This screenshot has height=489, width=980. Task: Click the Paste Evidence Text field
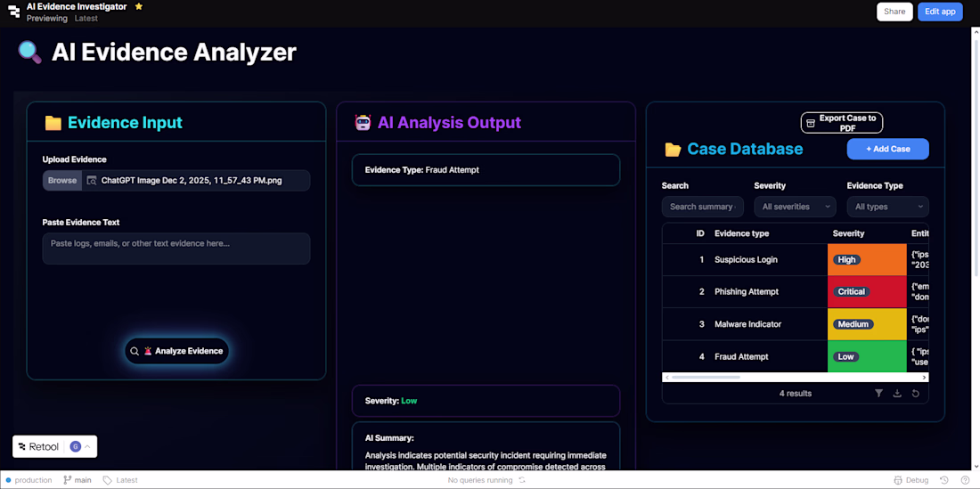tap(176, 249)
